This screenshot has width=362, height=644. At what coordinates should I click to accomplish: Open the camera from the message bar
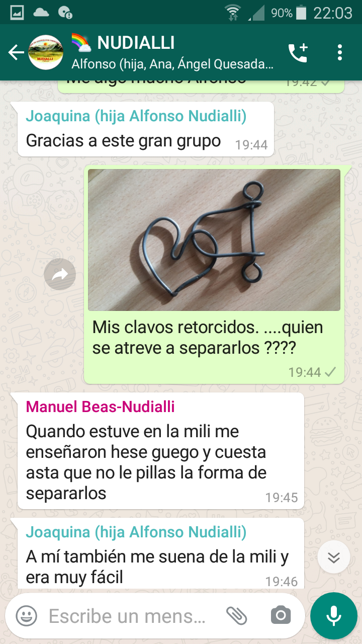(281, 615)
